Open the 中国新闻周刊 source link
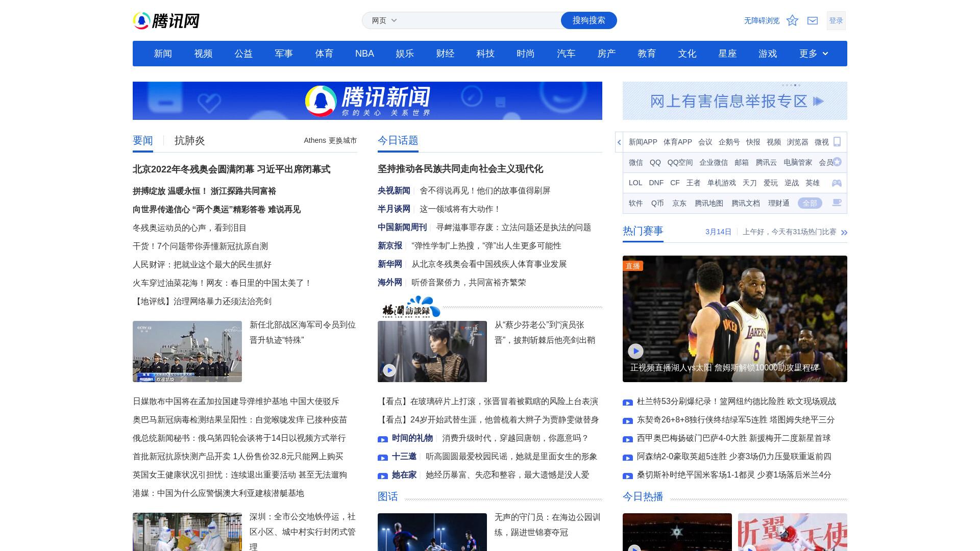The width and height of the screenshot is (980, 551). pyautogui.click(x=402, y=227)
